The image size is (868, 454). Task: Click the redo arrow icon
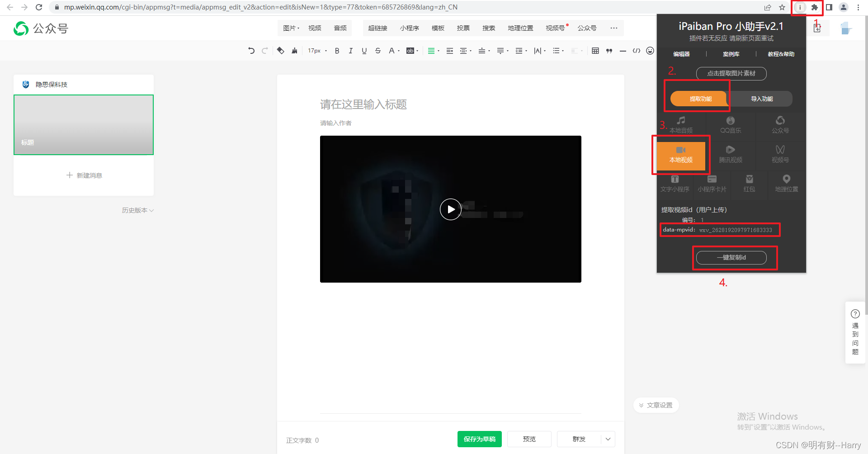[x=265, y=51]
